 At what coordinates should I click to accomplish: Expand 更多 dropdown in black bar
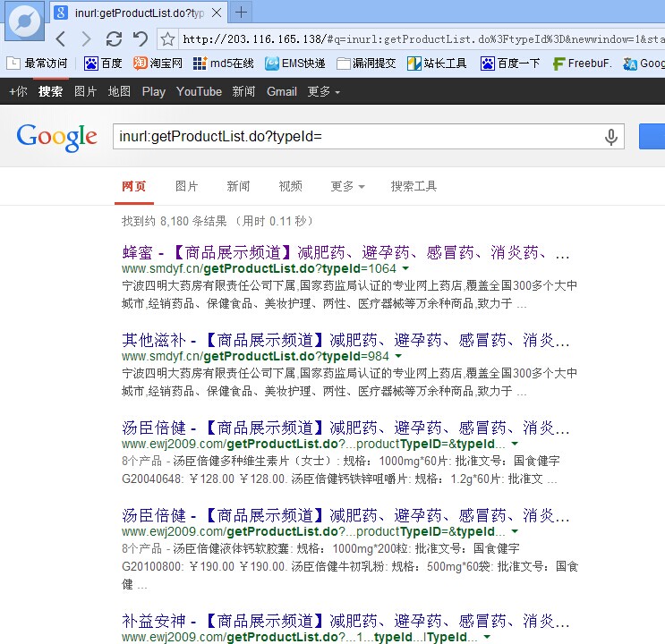click(324, 91)
